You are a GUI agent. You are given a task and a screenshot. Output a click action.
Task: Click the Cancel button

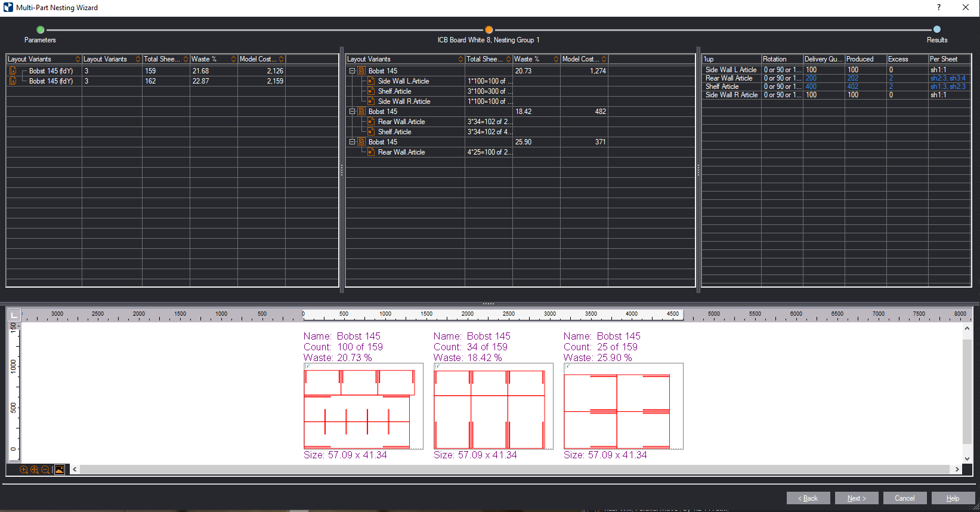coord(905,498)
